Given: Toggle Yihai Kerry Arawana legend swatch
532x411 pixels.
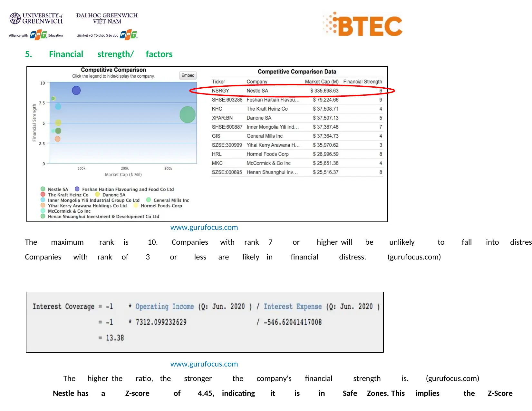Looking at the screenshot, I should (43, 205).
